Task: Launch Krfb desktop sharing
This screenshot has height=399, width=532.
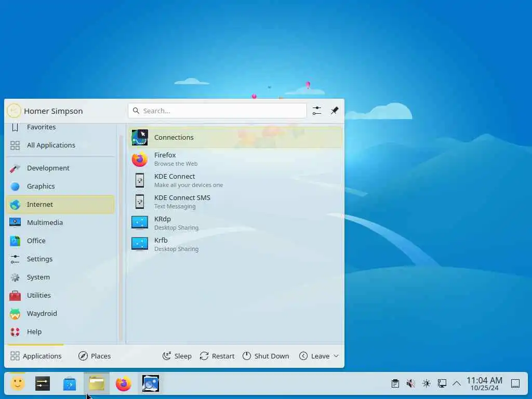Action: pyautogui.click(x=235, y=244)
